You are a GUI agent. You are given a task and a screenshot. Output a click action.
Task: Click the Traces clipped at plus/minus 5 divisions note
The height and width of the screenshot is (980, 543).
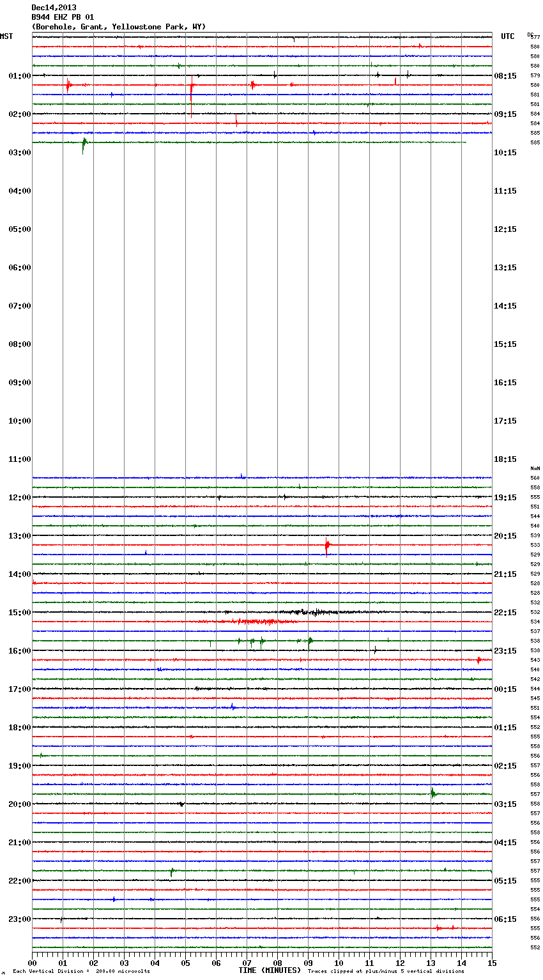(386, 972)
